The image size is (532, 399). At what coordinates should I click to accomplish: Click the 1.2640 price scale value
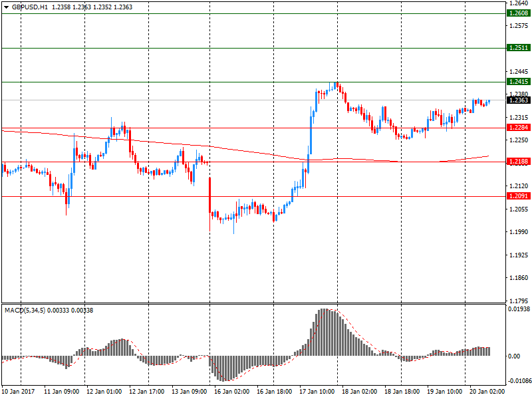coord(519,3)
